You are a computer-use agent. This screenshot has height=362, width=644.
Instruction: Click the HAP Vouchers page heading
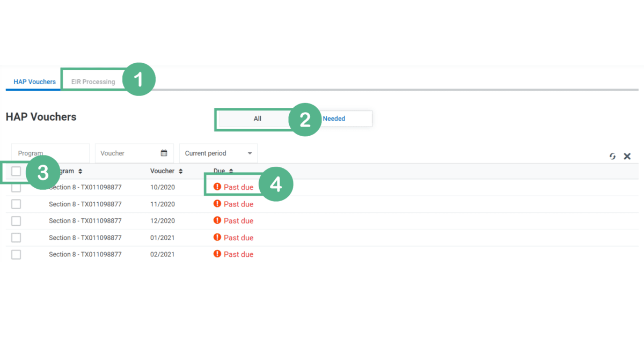[41, 117]
